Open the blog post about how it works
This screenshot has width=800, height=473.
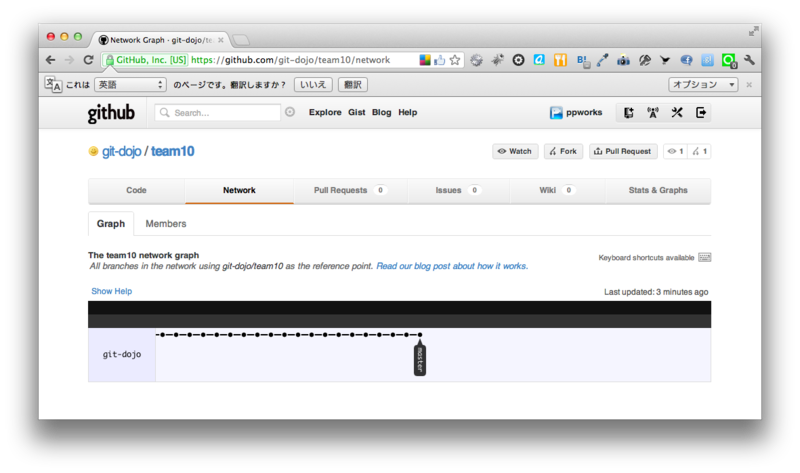452,266
